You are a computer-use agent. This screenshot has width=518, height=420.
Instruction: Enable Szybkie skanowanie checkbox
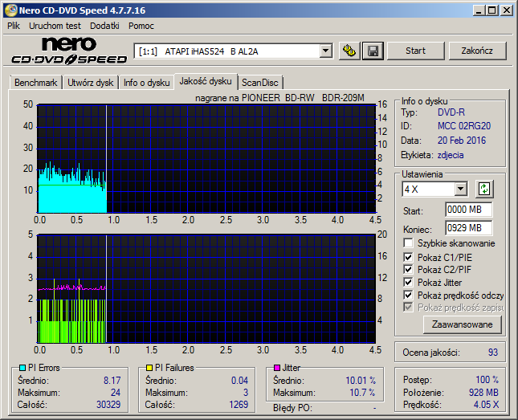(408, 243)
